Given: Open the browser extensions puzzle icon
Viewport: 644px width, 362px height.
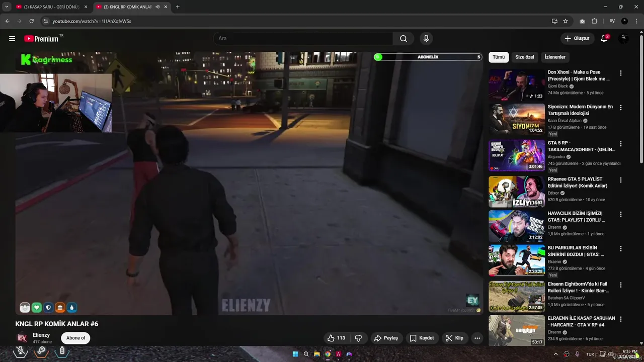Looking at the screenshot, I should tap(595, 21).
